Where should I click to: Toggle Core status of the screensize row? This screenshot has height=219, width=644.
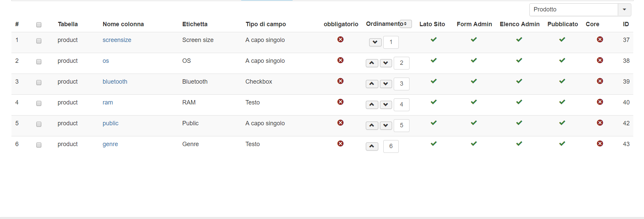600,40
